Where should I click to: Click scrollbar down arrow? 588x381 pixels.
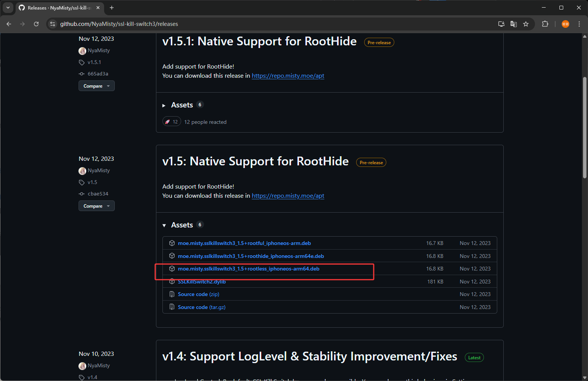coord(585,378)
